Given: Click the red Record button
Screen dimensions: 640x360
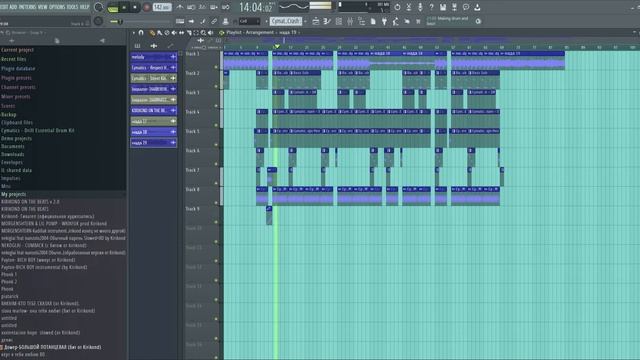Looking at the screenshot, I should [146, 7].
